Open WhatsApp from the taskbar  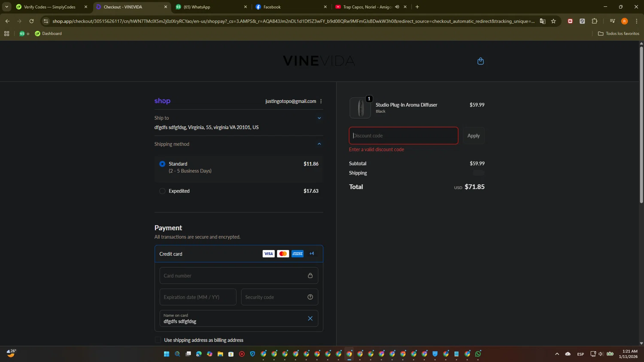pos(478,354)
